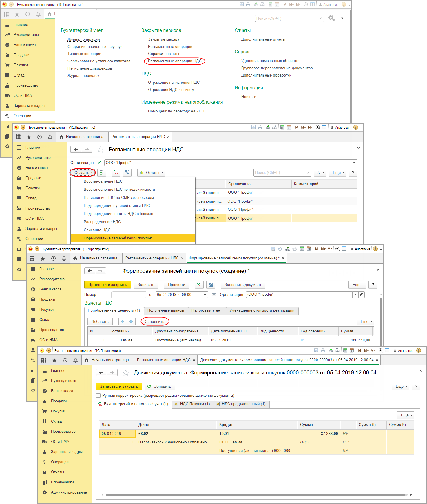Open the sections grid menu in Движения документа window
This screenshot has width=427, height=504.
43,360
